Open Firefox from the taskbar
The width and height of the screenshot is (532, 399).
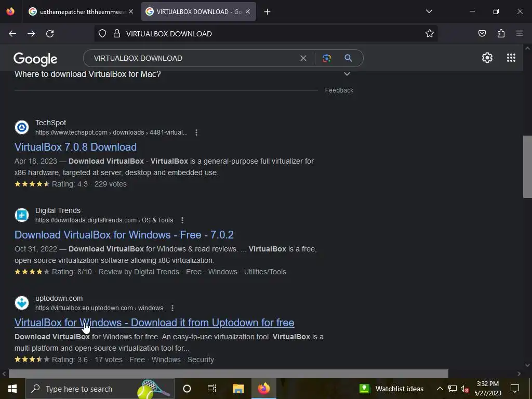tap(263, 389)
